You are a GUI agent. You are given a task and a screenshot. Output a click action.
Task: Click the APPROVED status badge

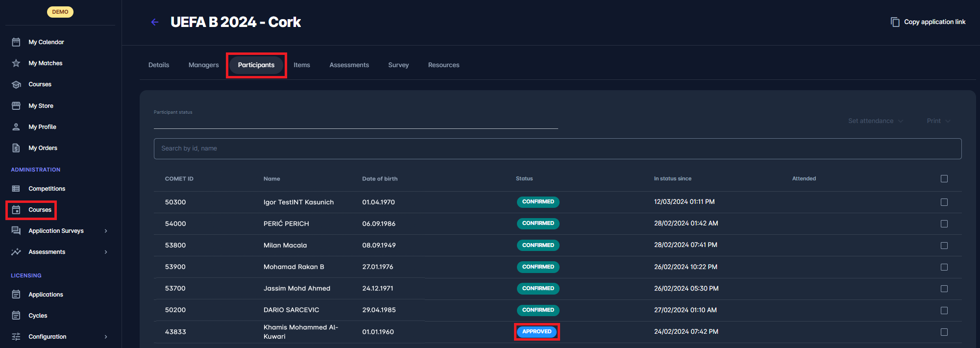coord(537,332)
